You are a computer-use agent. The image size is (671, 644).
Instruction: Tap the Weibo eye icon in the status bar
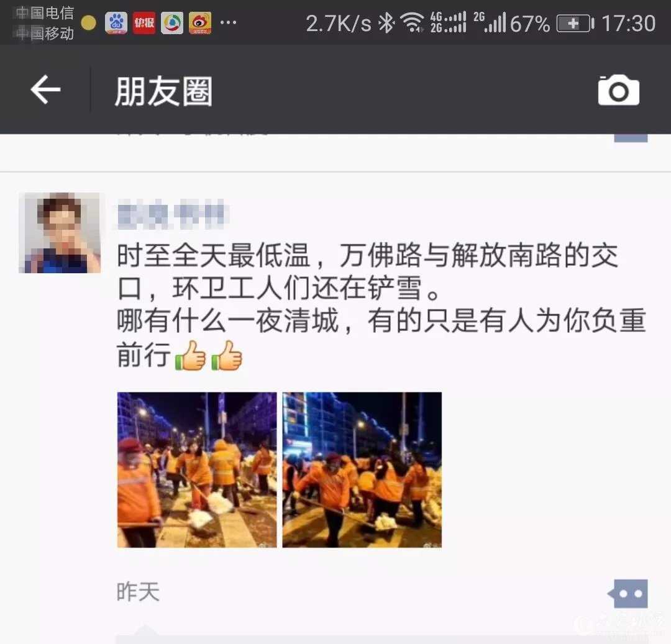(200, 23)
